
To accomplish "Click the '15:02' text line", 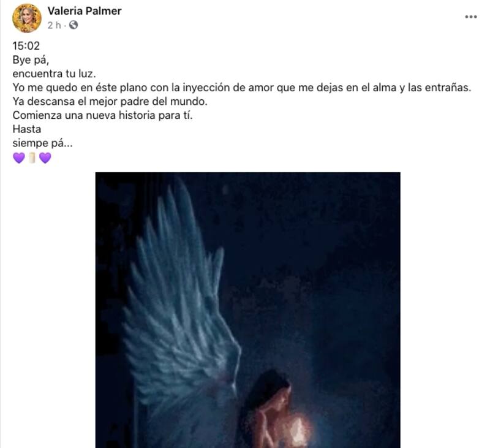I will [26, 45].
